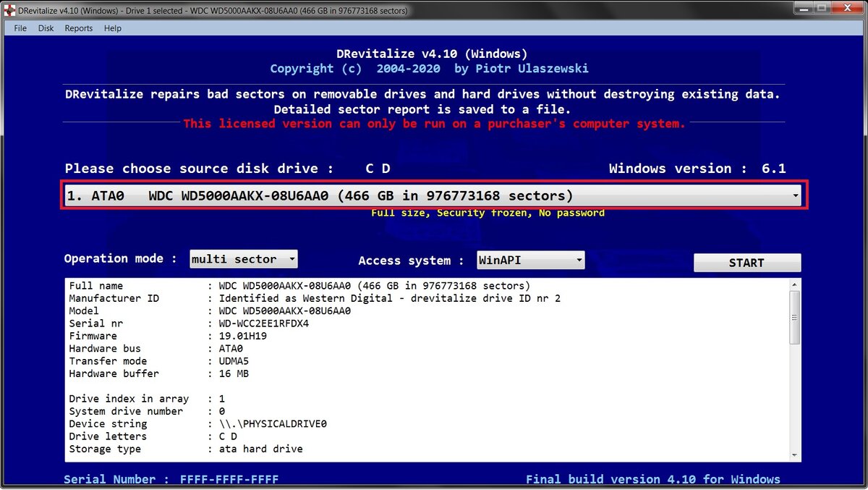The image size is (868, 490).
Task: Open the Operation mode multi sector dropdown
Action: pos(244,259)
